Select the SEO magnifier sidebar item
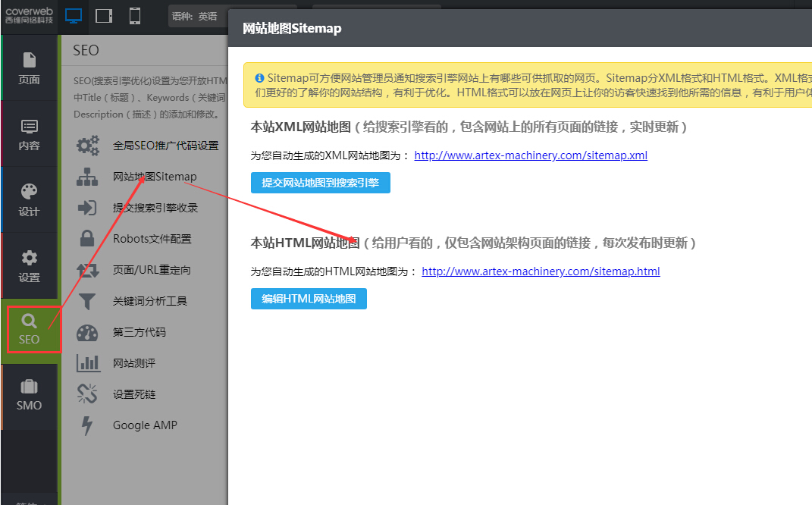This screenshot has width=812, height=505. pos(30,329)
